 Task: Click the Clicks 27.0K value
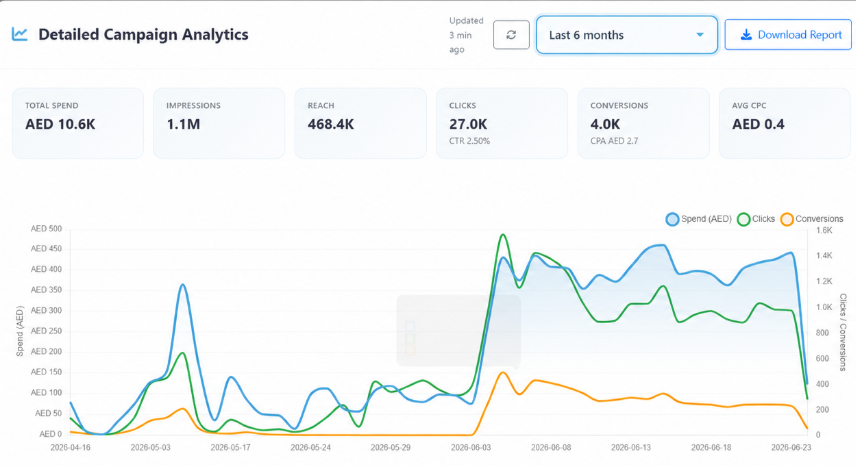[x=468, y=124]
